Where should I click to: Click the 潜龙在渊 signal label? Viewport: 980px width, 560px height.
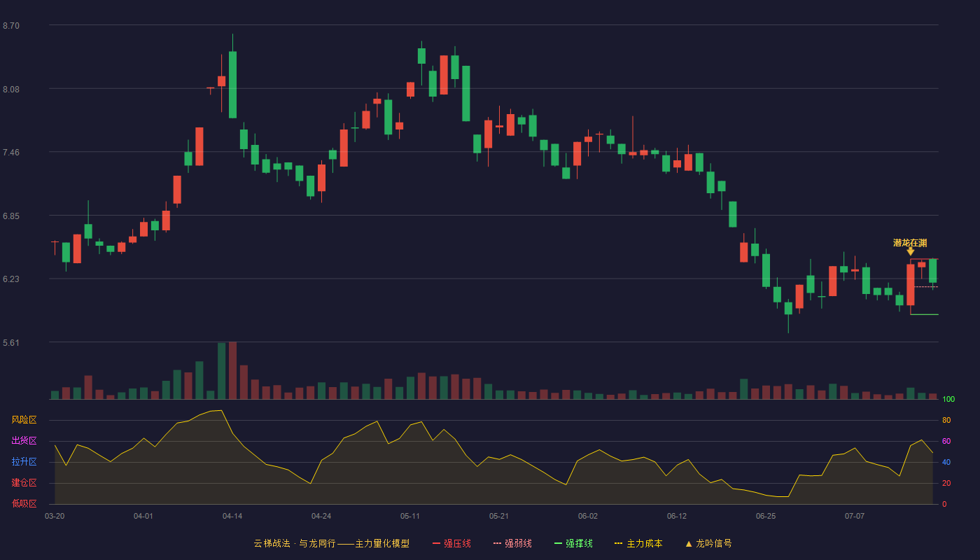tap(910, 243)
